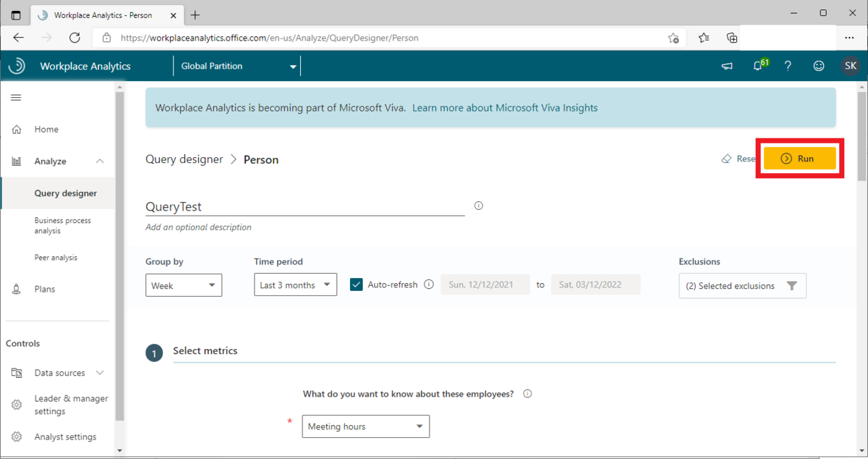This screenshot has height=459, width=868.
Task: Open notifications bell with 61 badge
Action: coord(759,65)
